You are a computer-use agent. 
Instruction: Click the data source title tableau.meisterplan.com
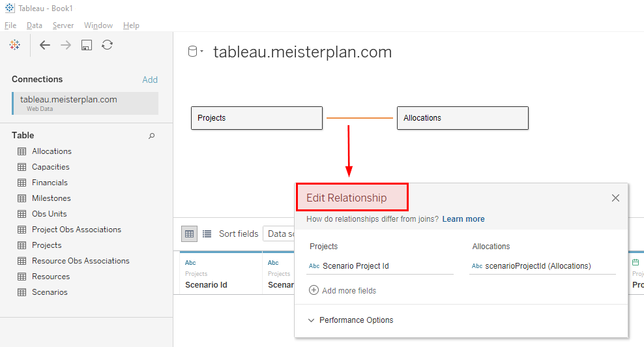(x=302, y=52)
